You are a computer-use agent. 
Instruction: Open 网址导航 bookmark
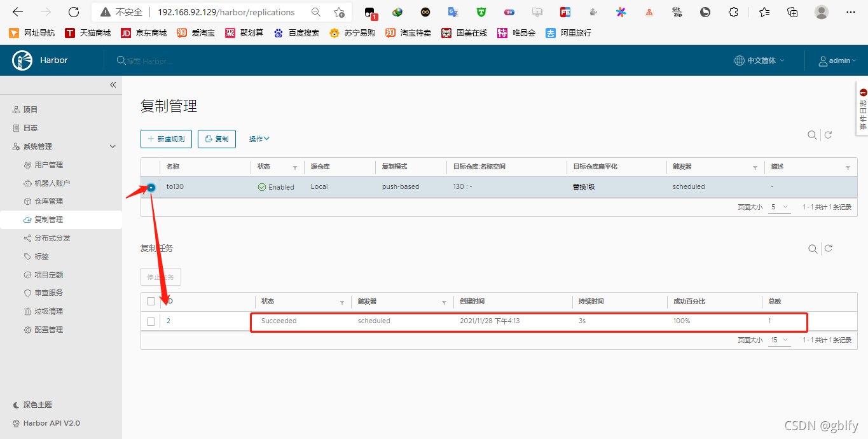click(32, 33)
